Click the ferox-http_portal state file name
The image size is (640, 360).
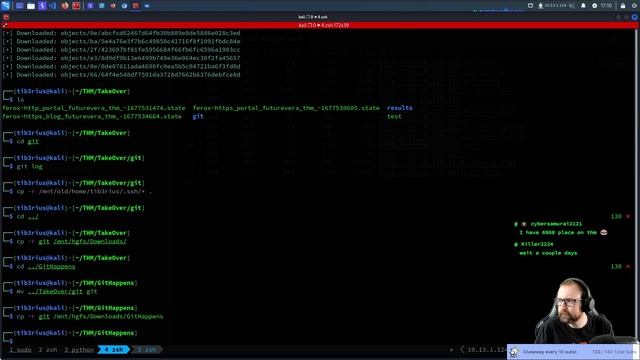pyautogui.click(x=93, y=108)
